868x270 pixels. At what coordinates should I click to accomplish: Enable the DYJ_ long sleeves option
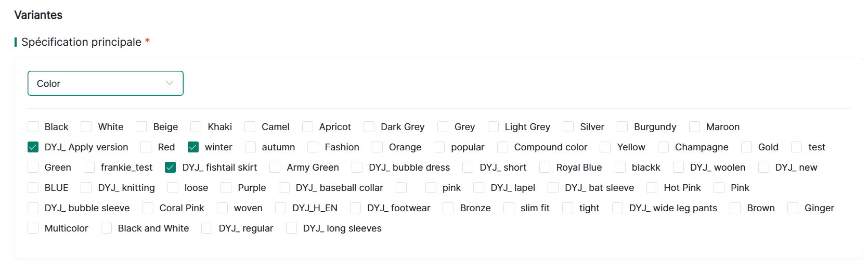292,228
